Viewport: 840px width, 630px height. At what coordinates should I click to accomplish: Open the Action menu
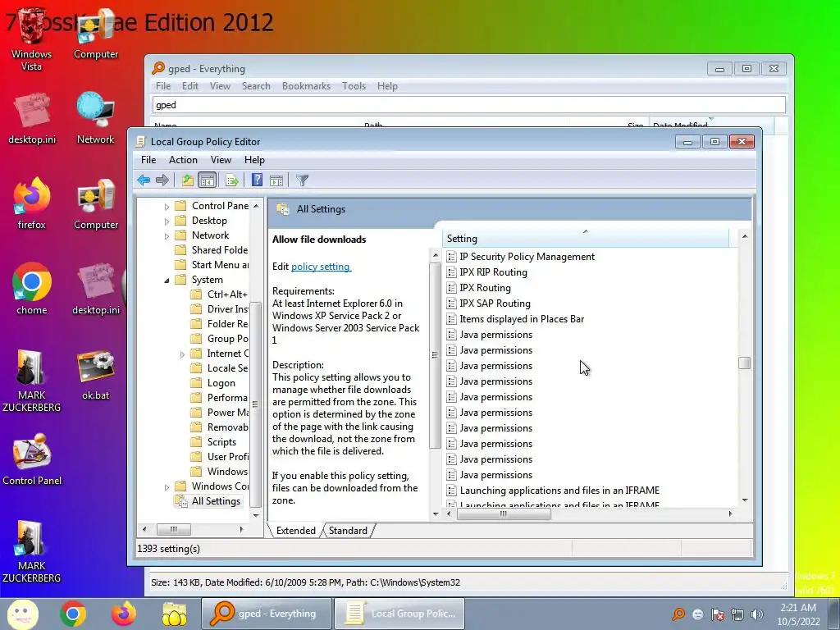tap(183, 160)
